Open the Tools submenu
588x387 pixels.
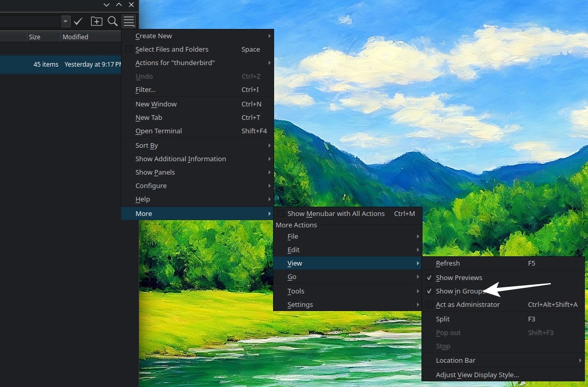click(x=348, y=291)
